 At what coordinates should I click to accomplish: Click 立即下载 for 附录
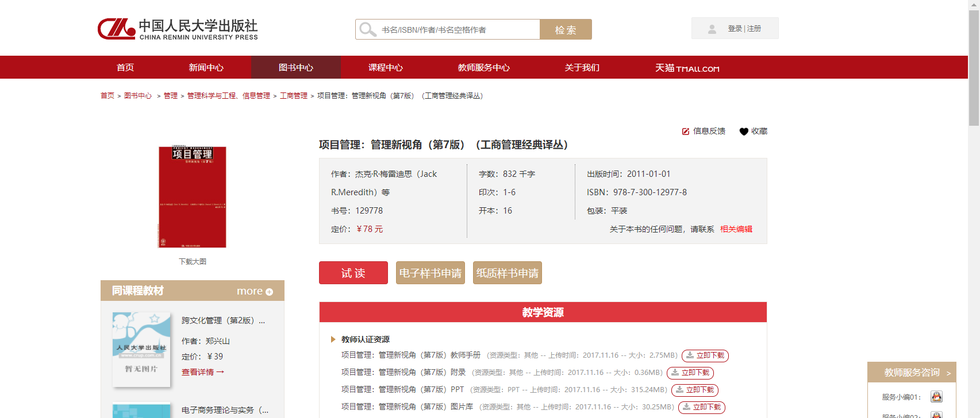coord(690,373)
